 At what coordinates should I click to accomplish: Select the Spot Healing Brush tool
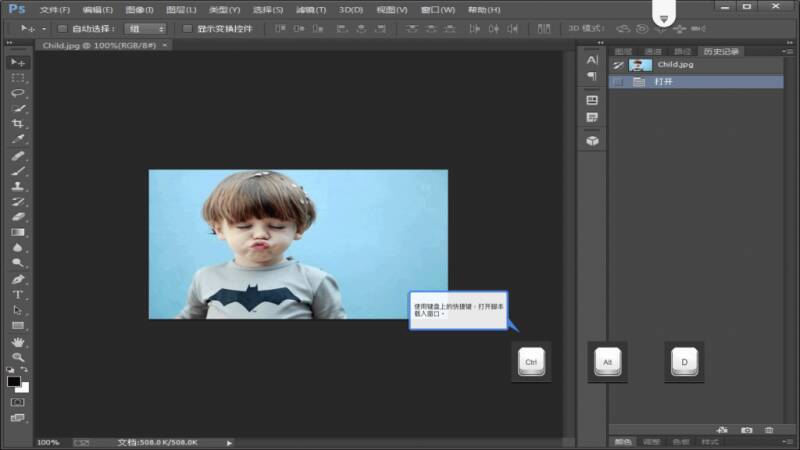pos(18,156)
